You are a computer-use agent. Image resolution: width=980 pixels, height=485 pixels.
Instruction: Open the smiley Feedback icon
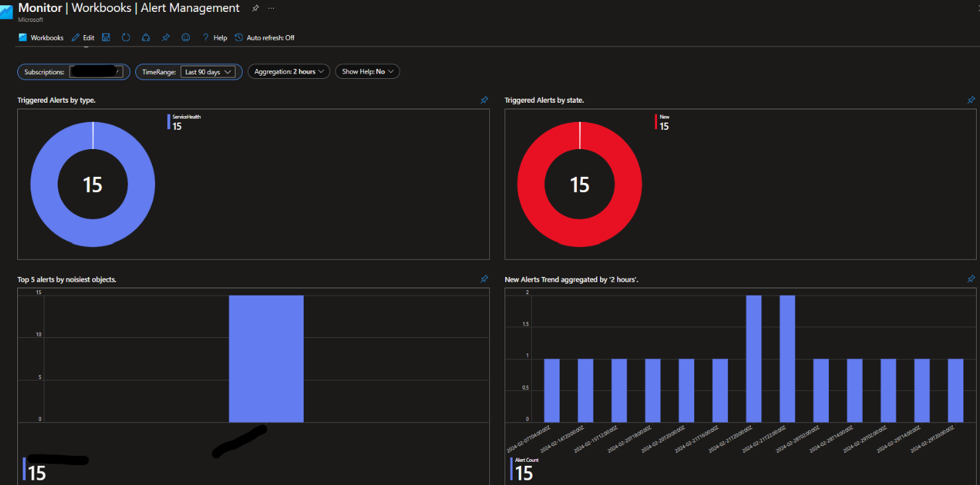pyautogui.click(x=186, y=38)
